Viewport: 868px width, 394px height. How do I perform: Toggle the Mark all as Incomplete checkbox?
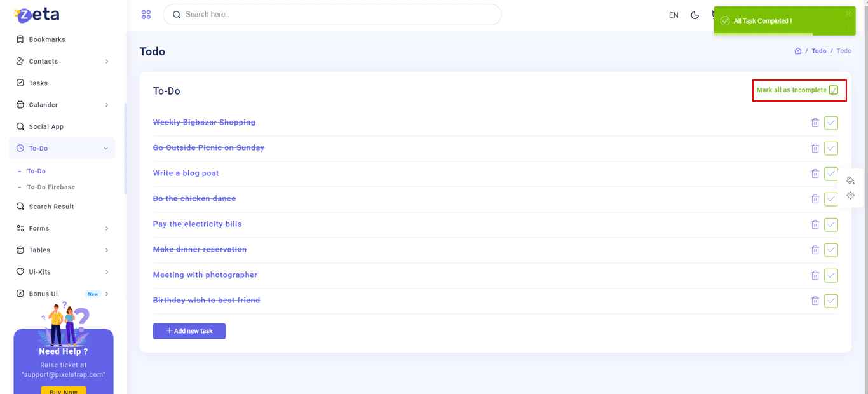click(834, 90)
